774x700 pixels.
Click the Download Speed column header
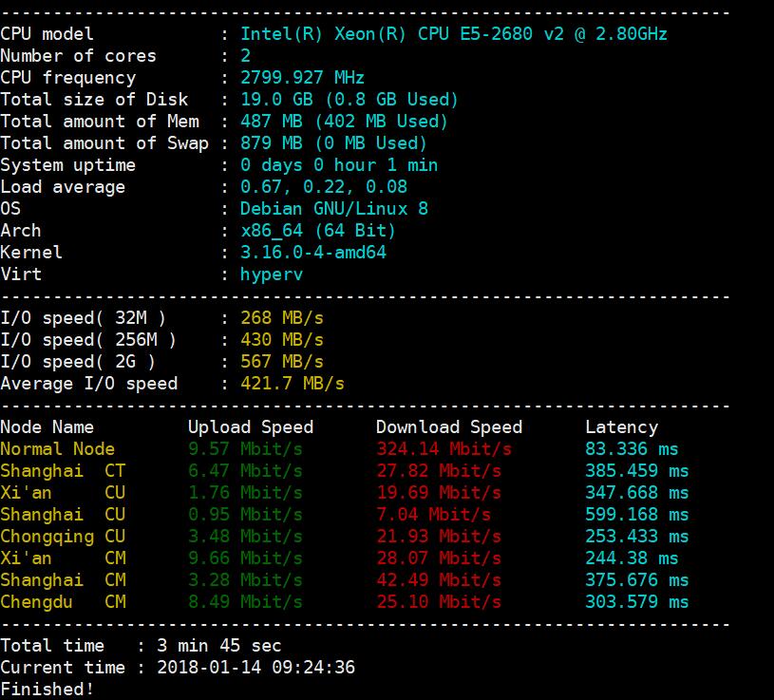pos(448,427)
